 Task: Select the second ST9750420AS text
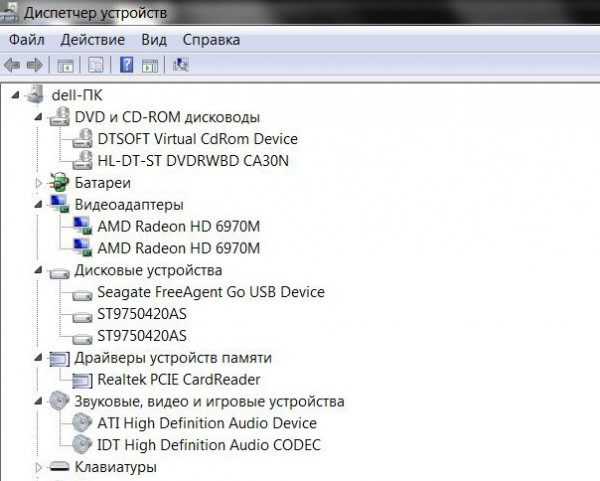(x=142, y=336)
